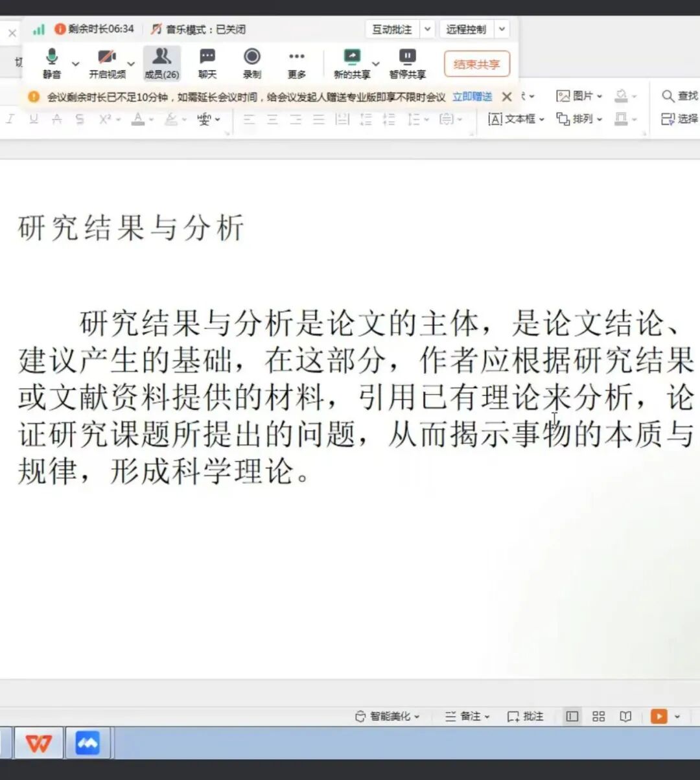
Task: Expand the microphone options arrow
Action: 75,63
